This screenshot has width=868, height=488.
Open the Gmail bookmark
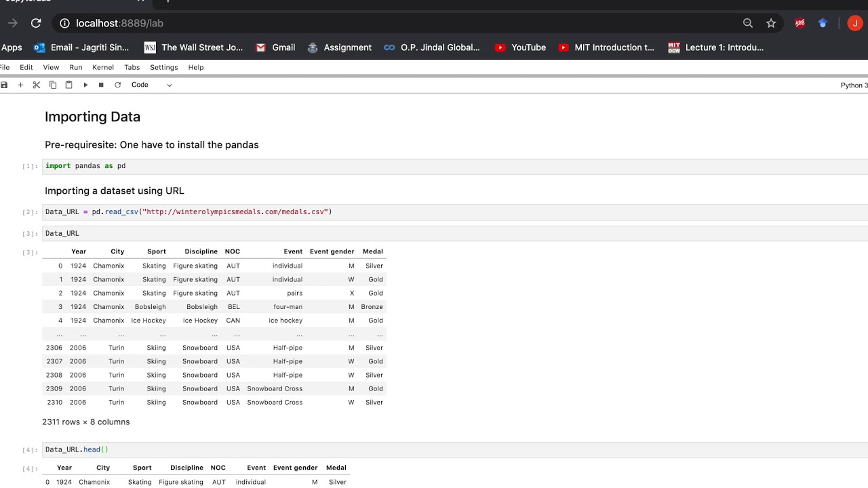pos(275,47)
